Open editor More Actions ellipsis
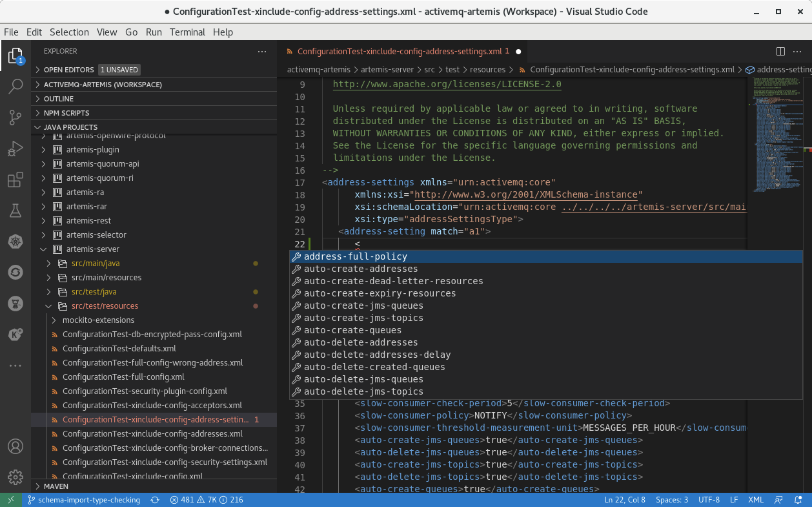This screenshot has width=812, height=507. pos(798,51)
